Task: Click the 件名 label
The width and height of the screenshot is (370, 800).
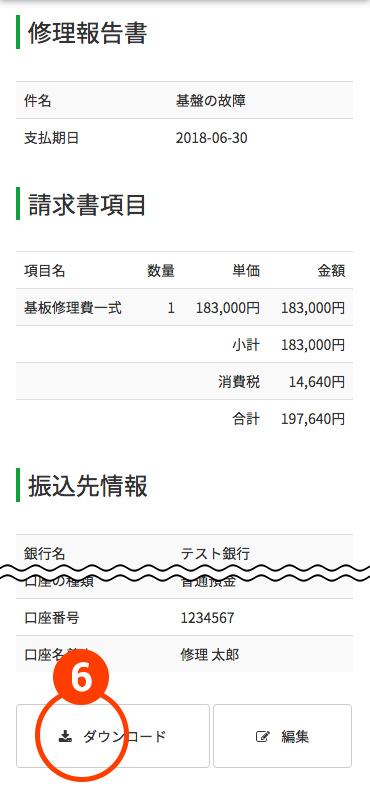Action: (x=38, y=101)
